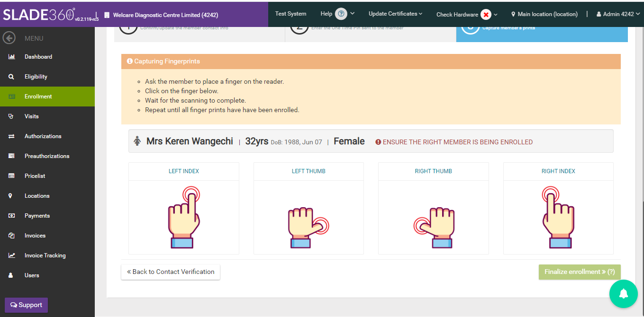Click the RIGHT THUMB card header
This screenshot has width=644, height=317.
(x=434, y=171)
